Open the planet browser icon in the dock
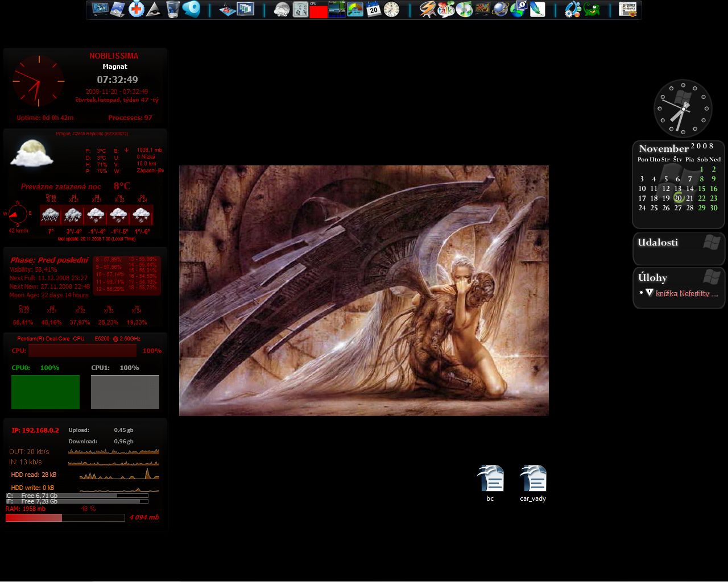Screen dimensions: 728x582 [500, 10]
